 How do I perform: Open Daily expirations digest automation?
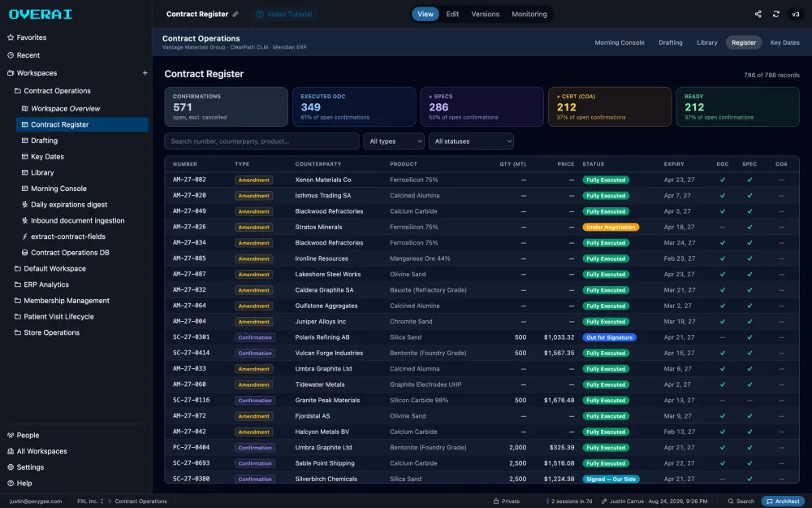click(64, 204)
